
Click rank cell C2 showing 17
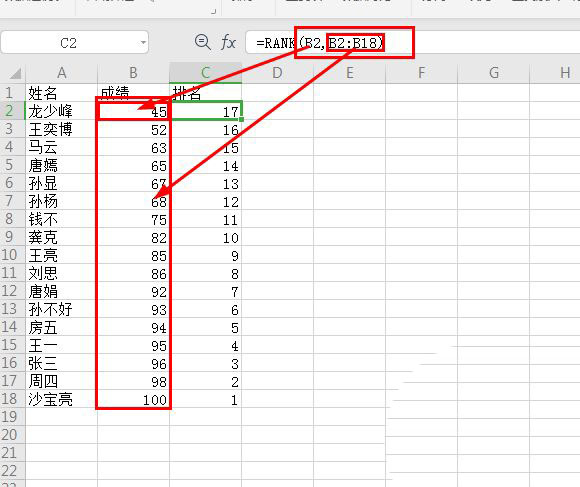click(206, 111)
